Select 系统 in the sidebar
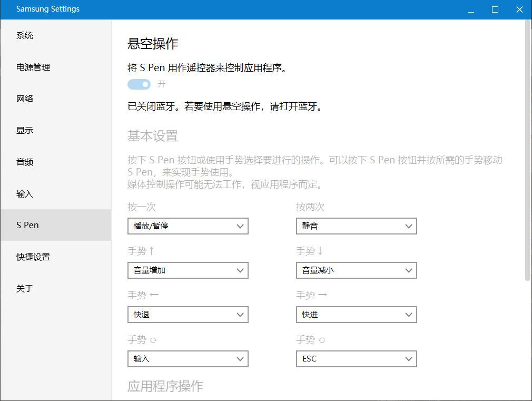Image resolution: width=532 pixels, height=401 pixels. (x=24, y=35)
